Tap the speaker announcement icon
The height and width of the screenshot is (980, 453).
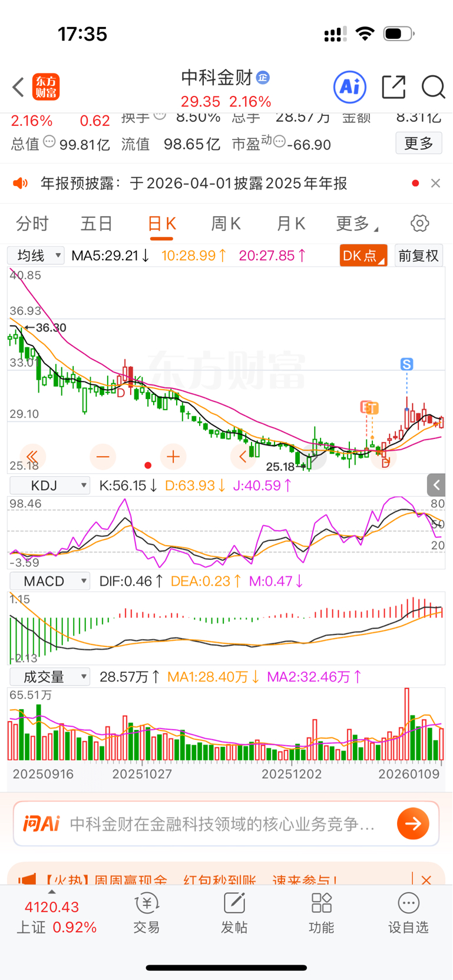tap(21, 184)
